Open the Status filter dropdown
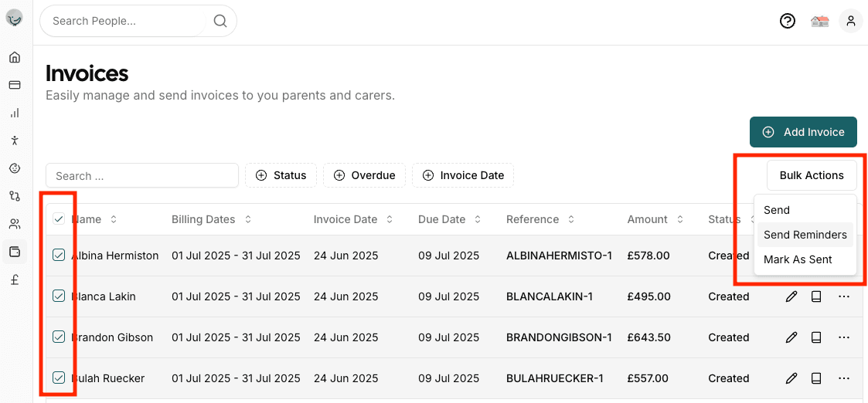Image resolution: width=868 pixels, height=403 pixels. [x=281, y=175]
